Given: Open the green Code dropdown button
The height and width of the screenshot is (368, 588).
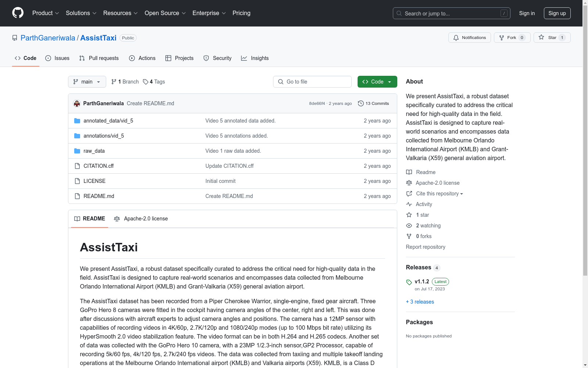Looking at the screenshot, I should click(x=377, y=82).
